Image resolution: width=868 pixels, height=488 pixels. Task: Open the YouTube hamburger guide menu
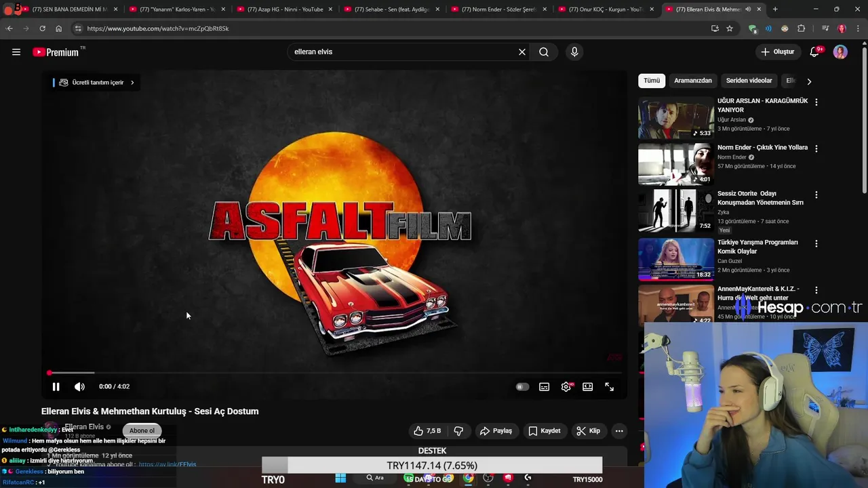tap(16, 52)
